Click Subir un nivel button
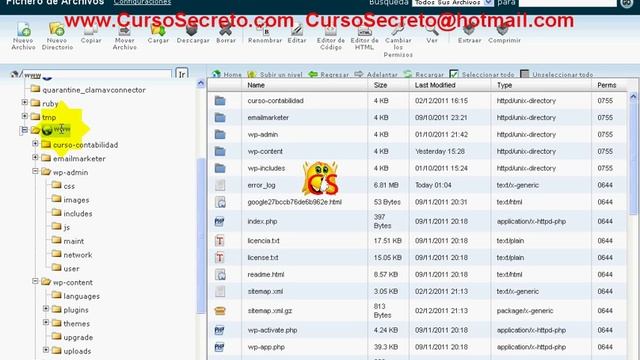The image size is (640, 360). 275,74
